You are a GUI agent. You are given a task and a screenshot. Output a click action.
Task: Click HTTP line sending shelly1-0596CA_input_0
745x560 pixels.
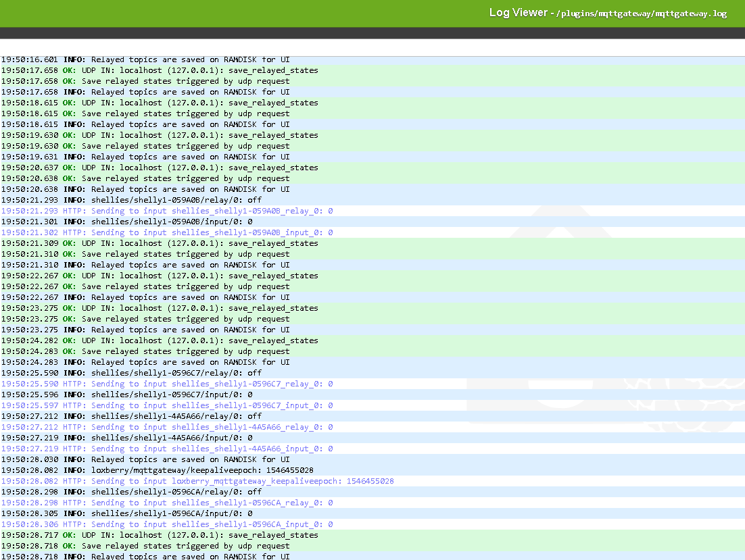coord(196,524)
